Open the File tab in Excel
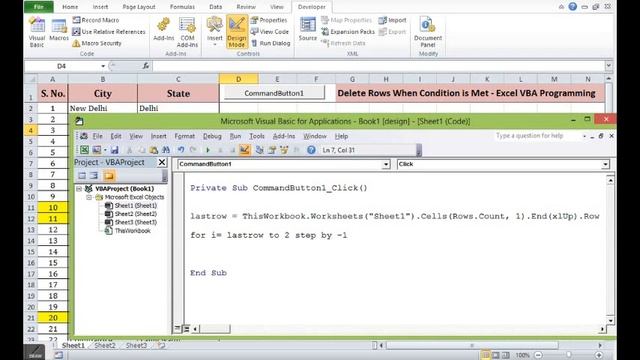640x360 pixels. 39,7
